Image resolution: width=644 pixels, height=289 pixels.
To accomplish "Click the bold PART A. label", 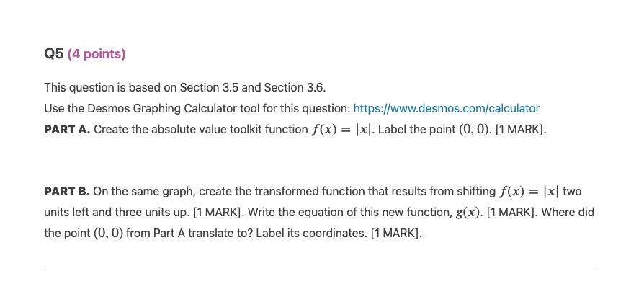I will click(67, 130).
